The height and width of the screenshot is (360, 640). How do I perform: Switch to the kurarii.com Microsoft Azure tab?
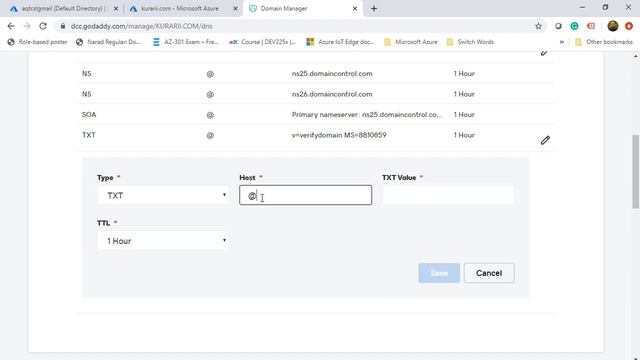180,9
